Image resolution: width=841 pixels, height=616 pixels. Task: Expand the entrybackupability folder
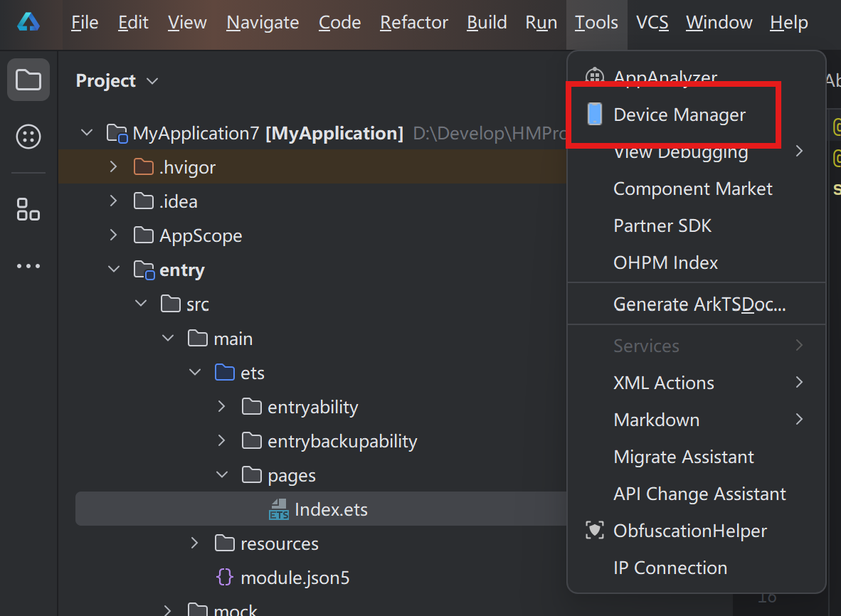click(x=221, y=441)
